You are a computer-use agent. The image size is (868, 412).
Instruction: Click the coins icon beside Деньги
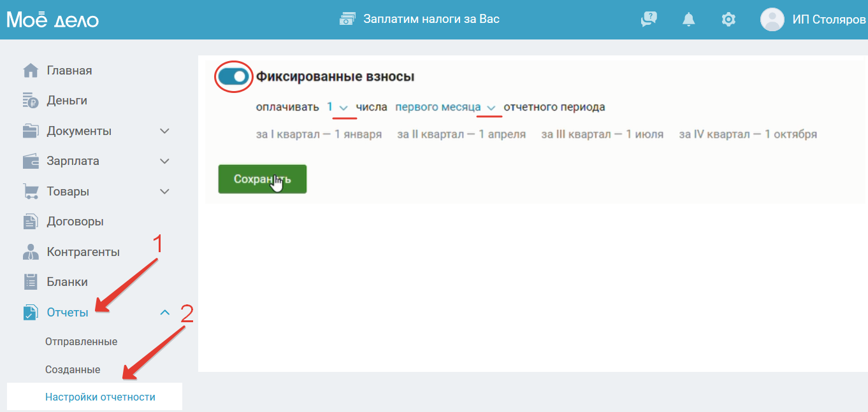(31, 101)
